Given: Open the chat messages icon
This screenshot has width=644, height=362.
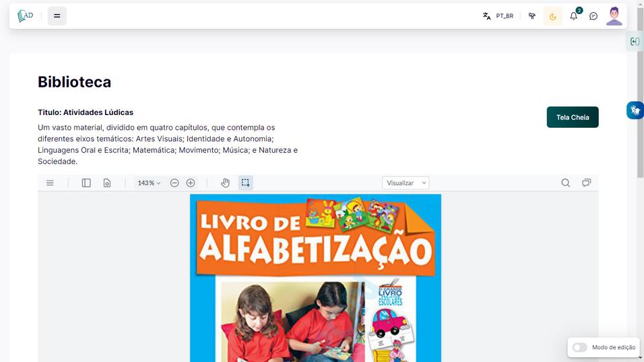Looking at the screenshot, I should click(x=593, y=16).
